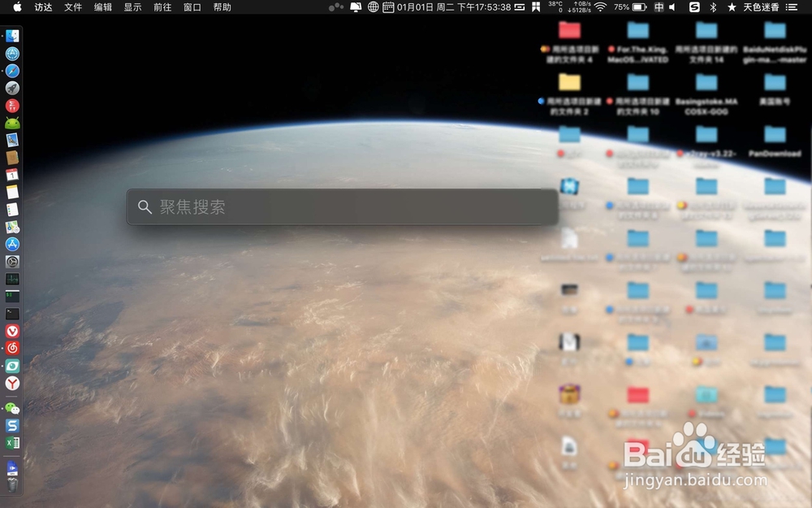This screenshot has width=812, height=508.
Task: Launch Safari from the dock
Action: [x=12, y=71]
